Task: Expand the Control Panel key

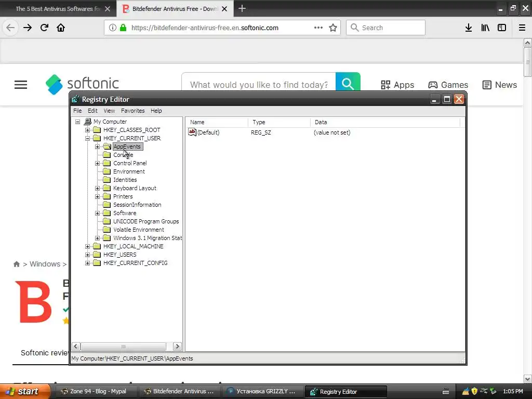Action: (x=97, y=163)
